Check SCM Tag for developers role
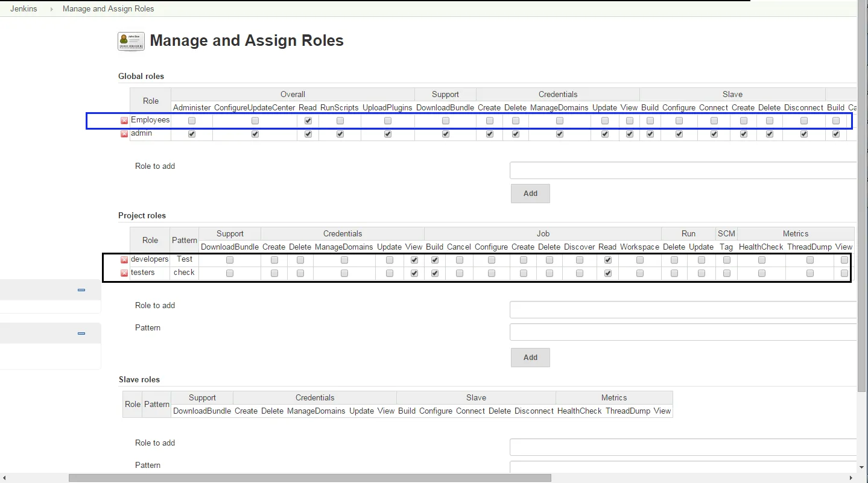 [727, 260]
